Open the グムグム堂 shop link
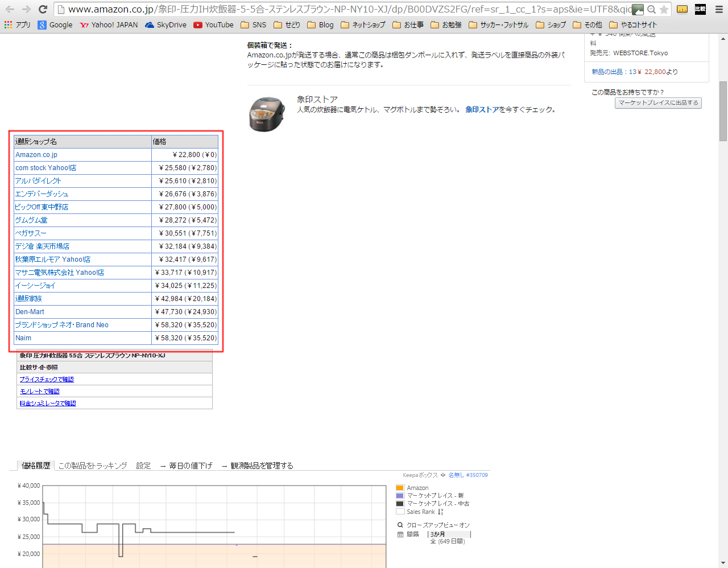The image size is (728, 568). click(31, 220)
